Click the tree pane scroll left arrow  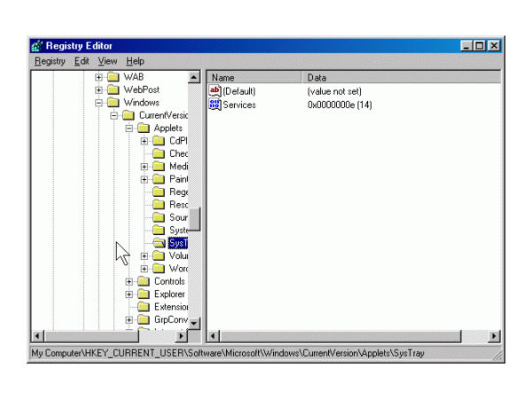pyautogui.click(x=37, y=336)
